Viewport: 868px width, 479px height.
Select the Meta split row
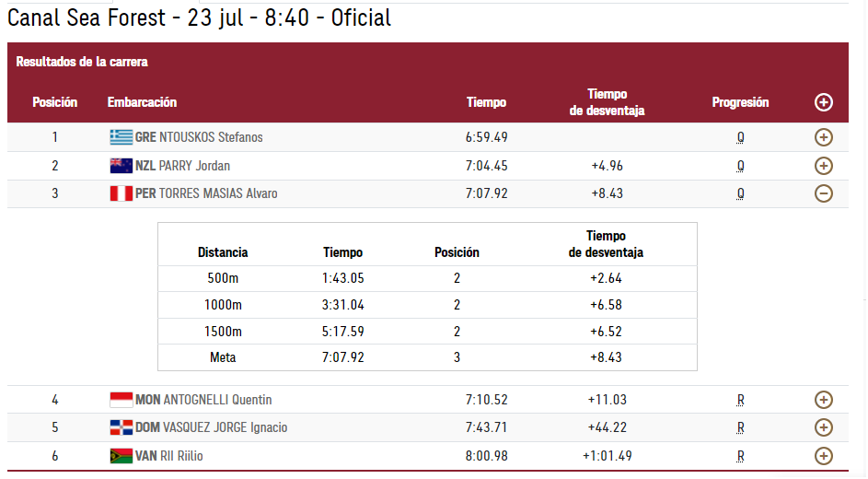click(x=427, y=357)
